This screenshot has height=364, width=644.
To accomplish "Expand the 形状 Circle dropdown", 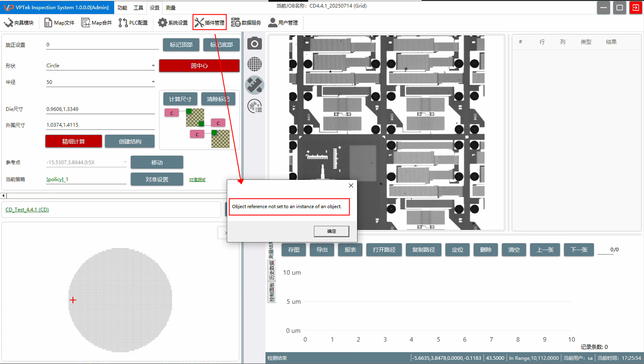I will [153, 66].
